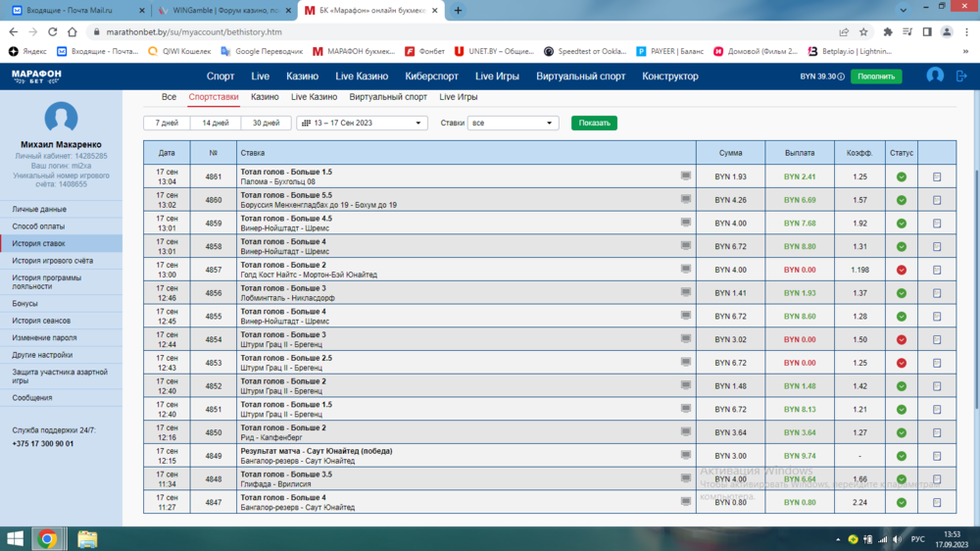Click the Пополнить deposit button

[x=876, y=76]
